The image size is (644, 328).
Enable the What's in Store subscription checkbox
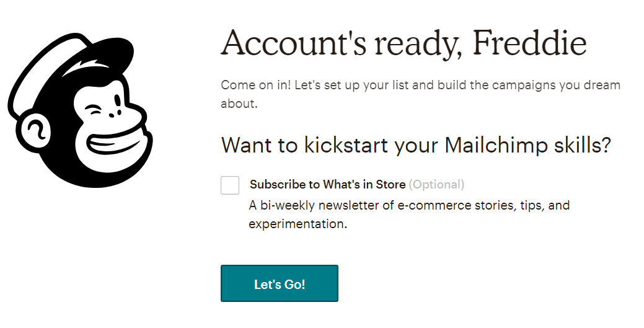tap(230, 185)
